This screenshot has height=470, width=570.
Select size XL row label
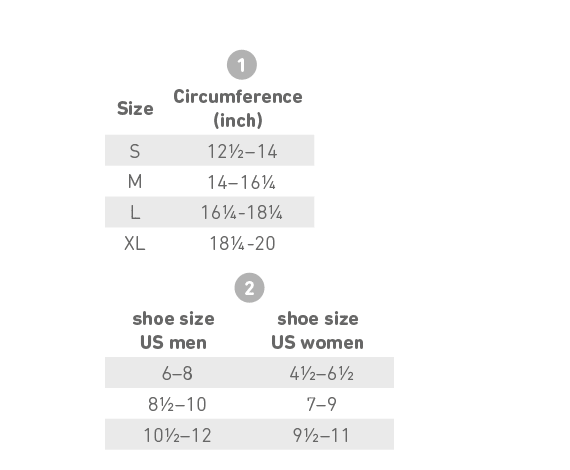coord(135,243)
